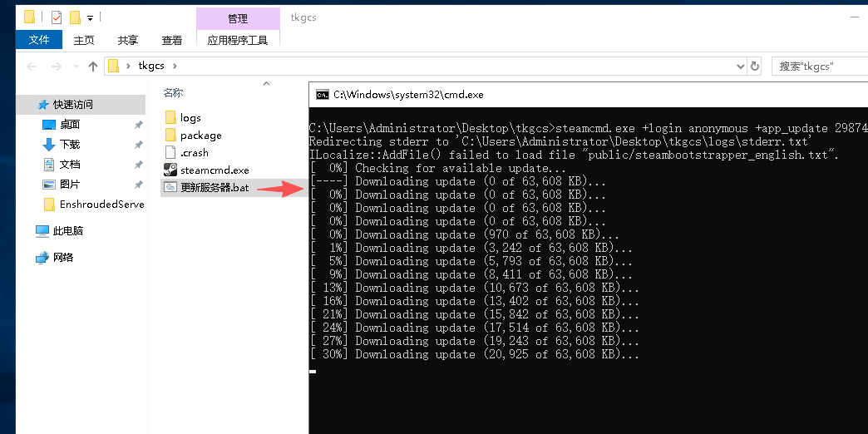The image size is (868, 434).
Task: Click the .crash file icon
Action: coord(170,152)
